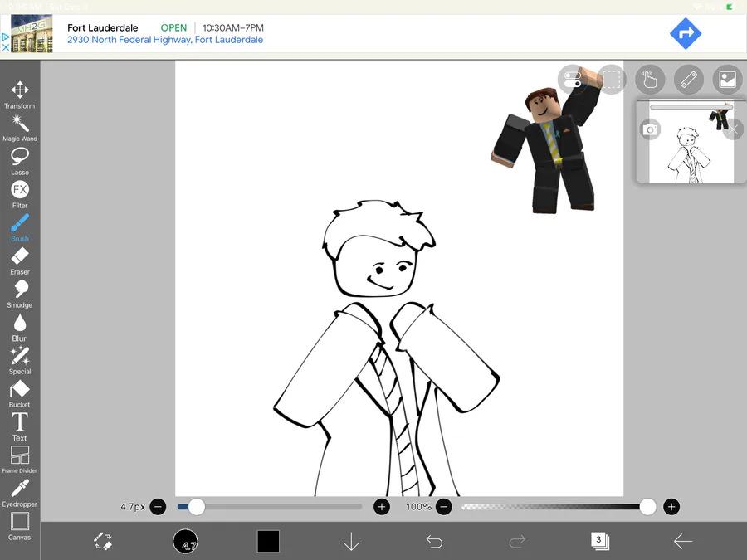Close the reference window thumbnail
747x560 pixels.
734,129
